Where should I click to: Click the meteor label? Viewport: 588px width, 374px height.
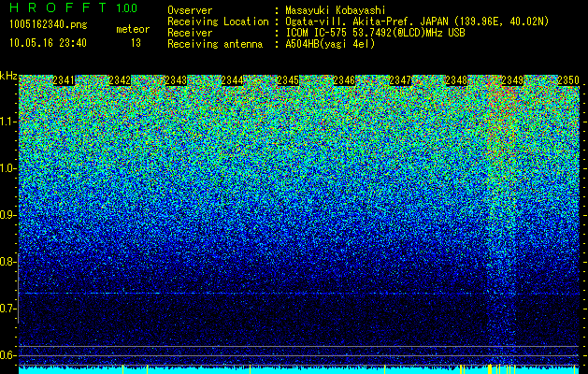coord(133,29)
